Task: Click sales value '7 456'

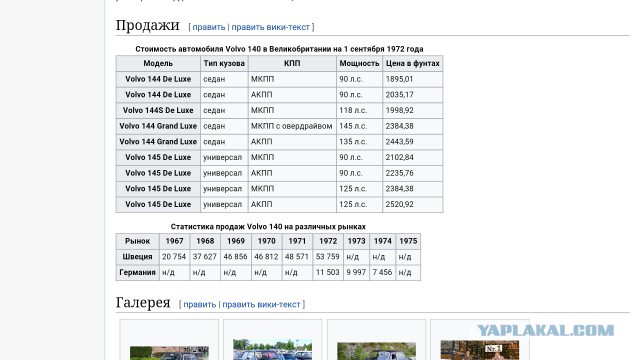Action: pyautogui.click(x=382, y=272)
